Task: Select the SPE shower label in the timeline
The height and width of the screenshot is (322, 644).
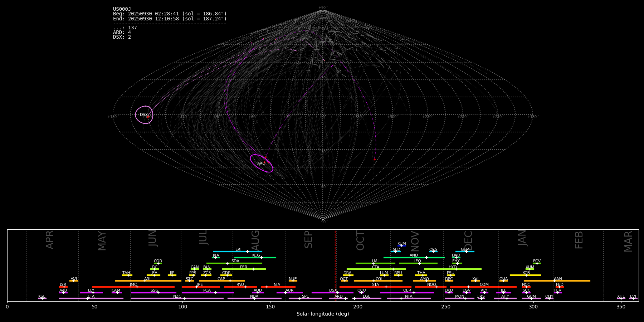Action: pos(305,297)
